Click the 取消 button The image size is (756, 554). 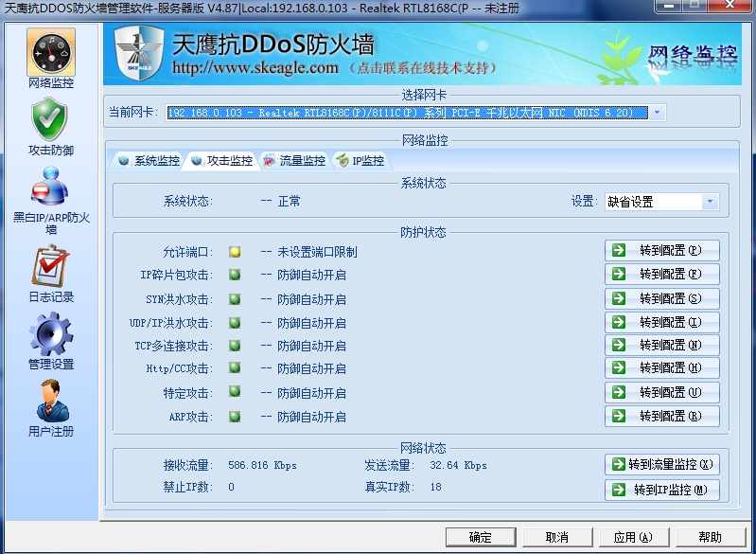click(557, 537)
